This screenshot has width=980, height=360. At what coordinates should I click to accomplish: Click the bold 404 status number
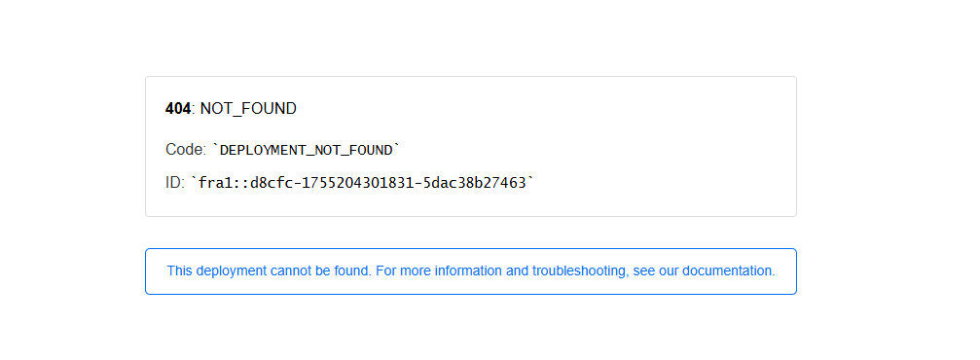[178, 109]
